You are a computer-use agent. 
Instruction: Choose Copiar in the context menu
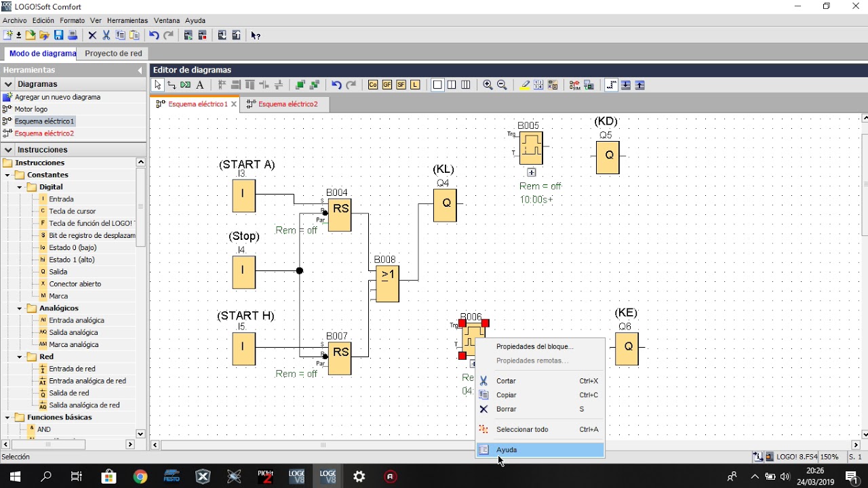pyautogui.click(x=540, y=395)
